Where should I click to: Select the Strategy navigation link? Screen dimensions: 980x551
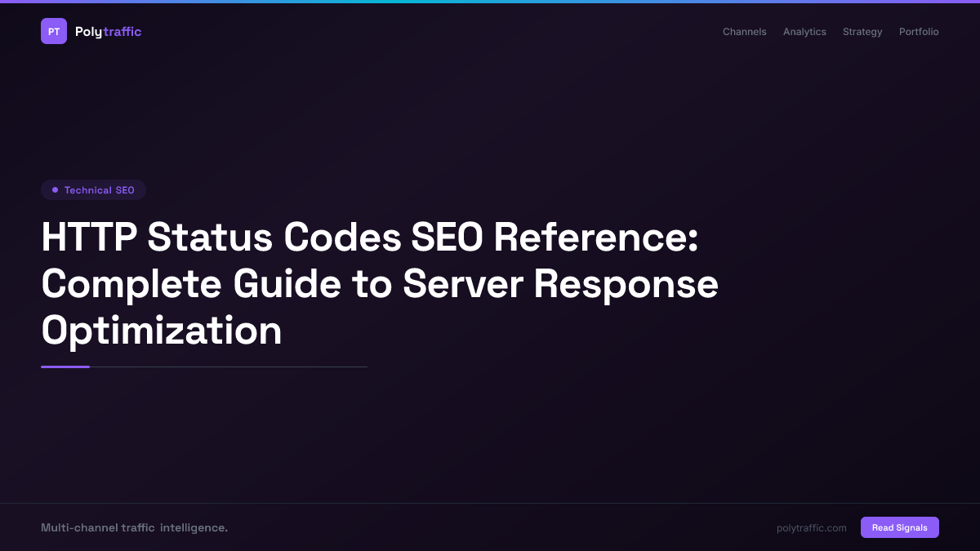tap(862, 32)
